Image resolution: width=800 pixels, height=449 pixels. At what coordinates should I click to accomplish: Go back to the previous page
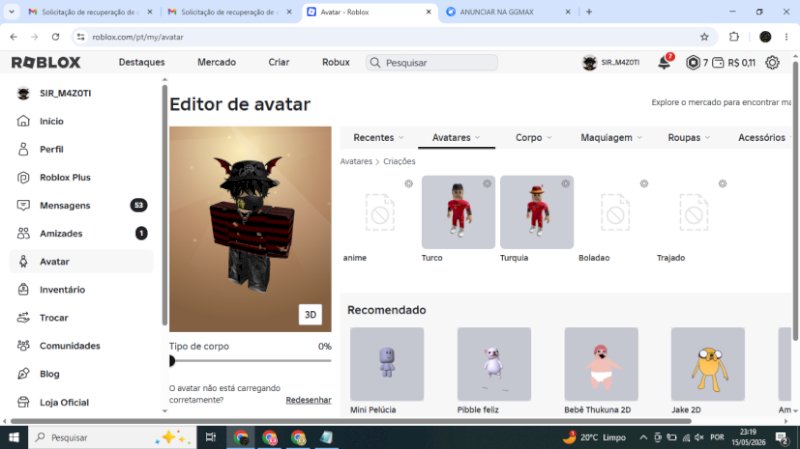pos(14,37)
